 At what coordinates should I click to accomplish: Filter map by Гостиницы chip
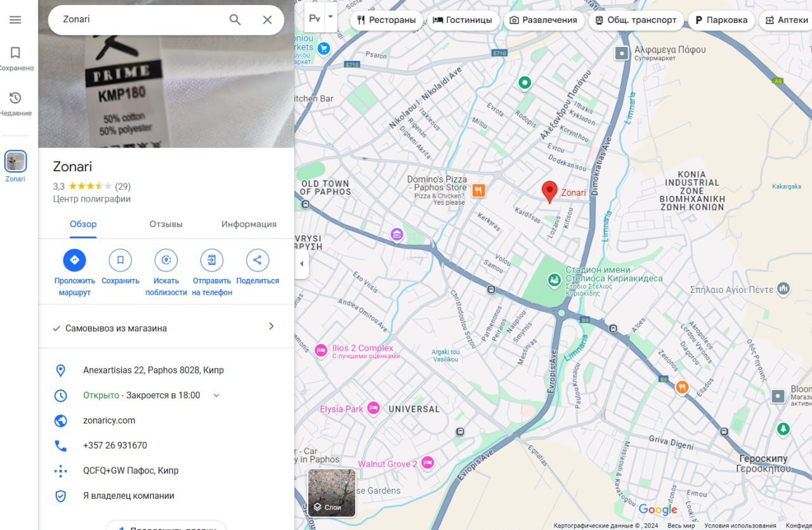tap(462, 20)
